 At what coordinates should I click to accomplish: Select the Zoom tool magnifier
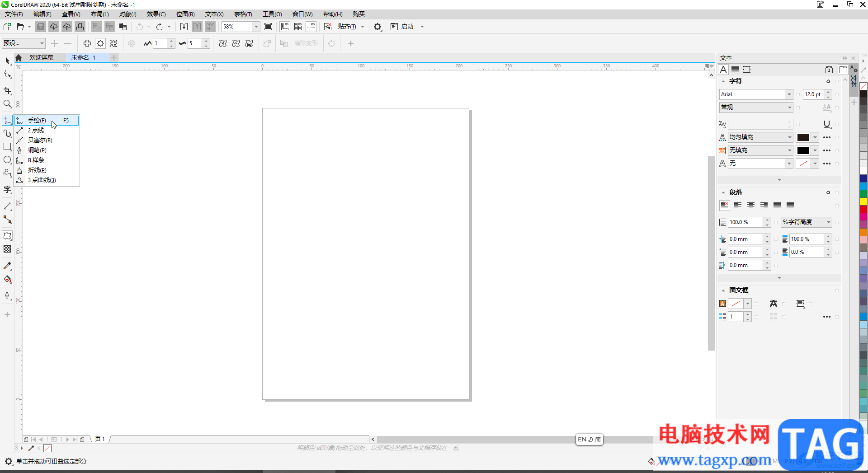tap(7, 104)
